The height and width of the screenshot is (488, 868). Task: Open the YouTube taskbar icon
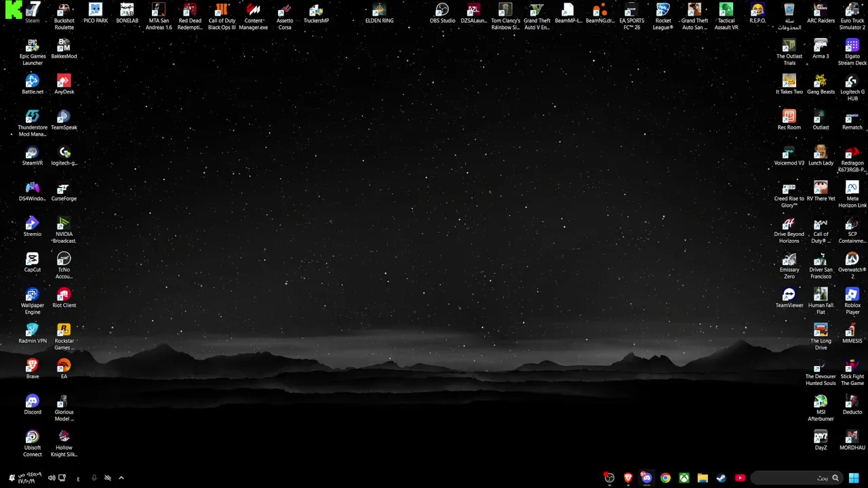click(740, 478)
